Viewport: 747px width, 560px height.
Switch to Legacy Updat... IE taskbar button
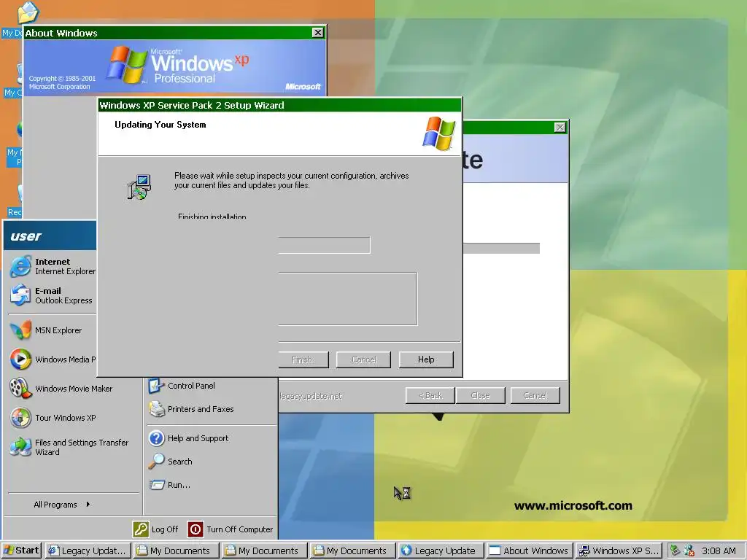tap(88, 551)
